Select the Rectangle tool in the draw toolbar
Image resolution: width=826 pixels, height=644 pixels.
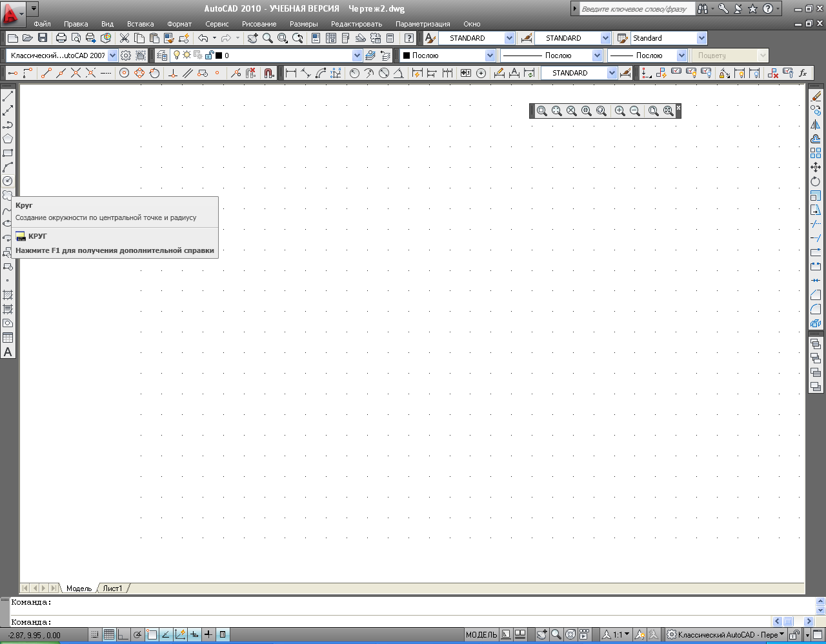point(8,153)
